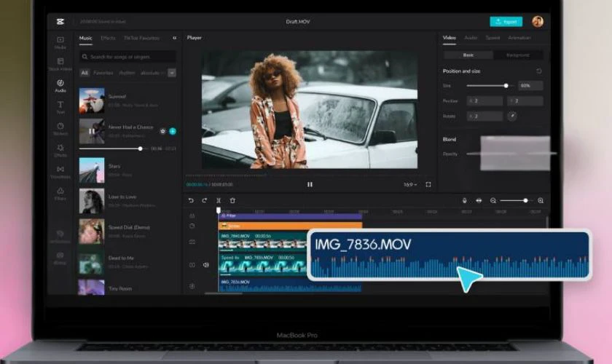Click the Rotate value field
The width and height of the screenshot is (612, 364).
[484, 116]
